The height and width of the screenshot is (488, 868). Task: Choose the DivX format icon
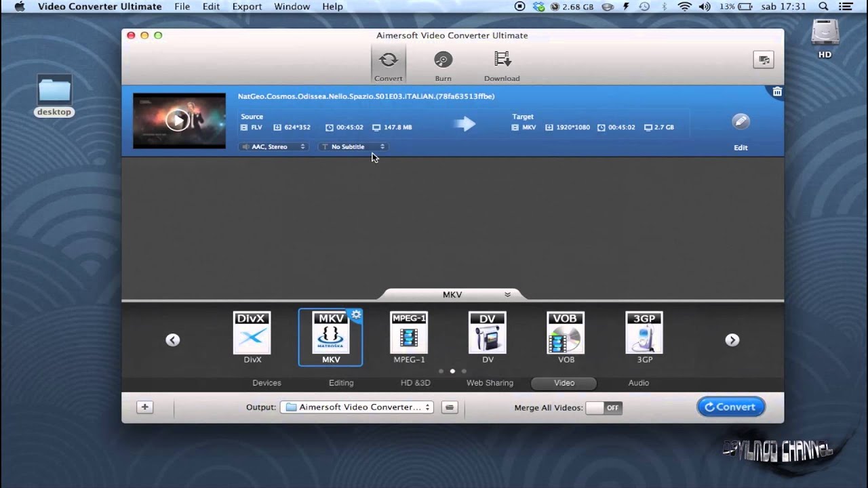252,333
